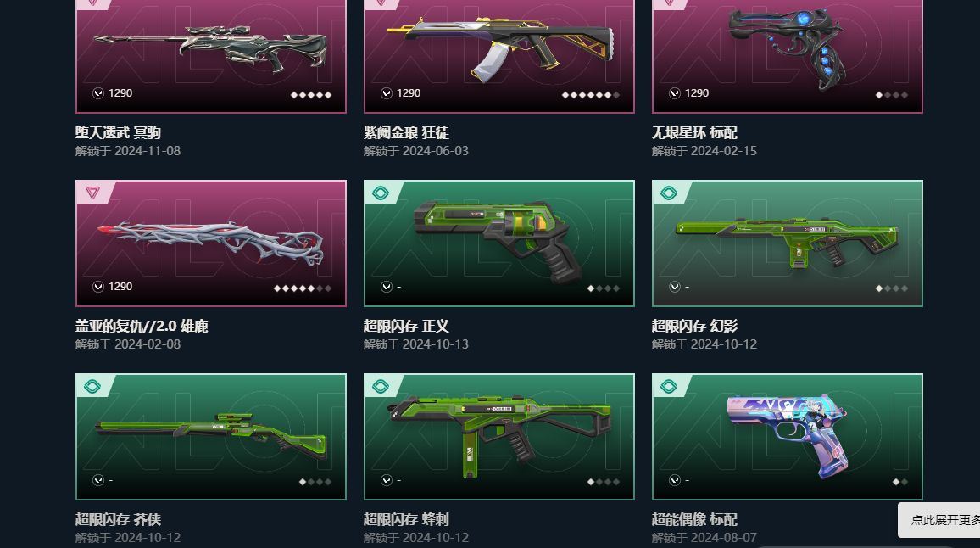Click the tier icon on 盖亚的复仇//2.0 雄鹿 card
This screenshot has height=548, width=980.
(92, 193)
